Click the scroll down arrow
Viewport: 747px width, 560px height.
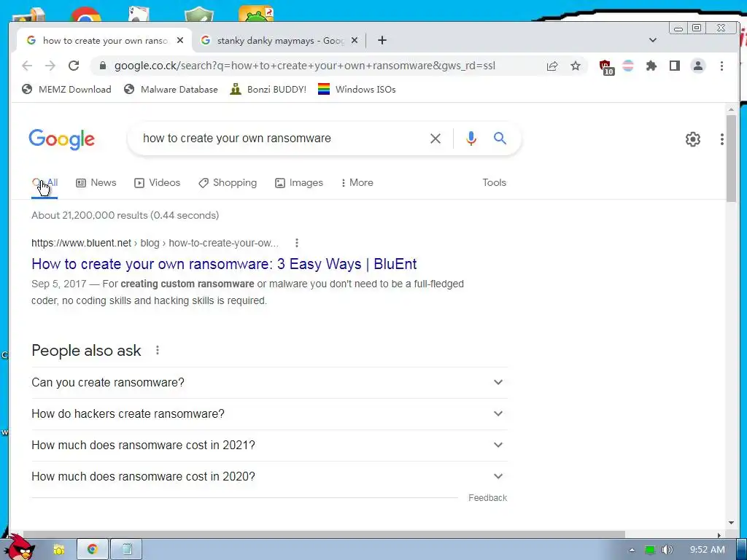coord(731,523)
